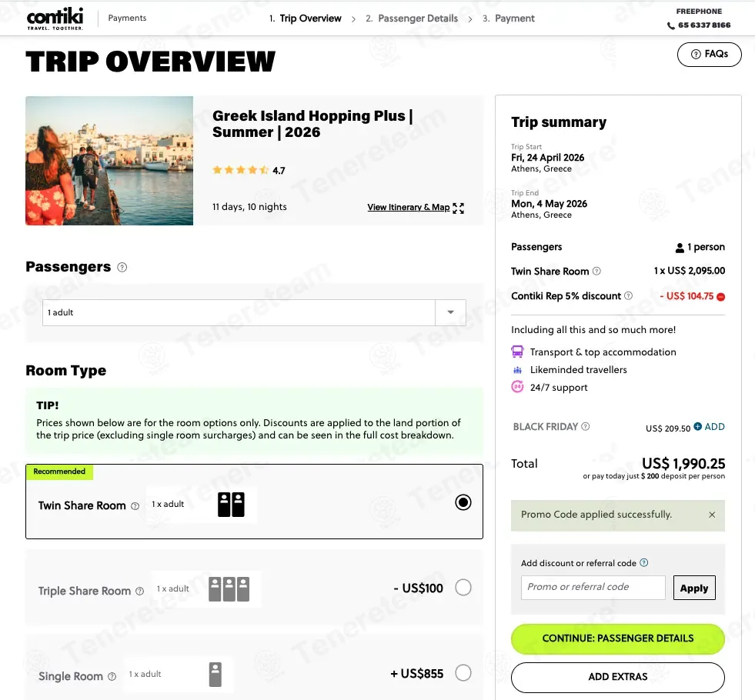Viewport: 755px width, 700px height.
Task: Click the Contiki logo
Action: tap(55, 18)
